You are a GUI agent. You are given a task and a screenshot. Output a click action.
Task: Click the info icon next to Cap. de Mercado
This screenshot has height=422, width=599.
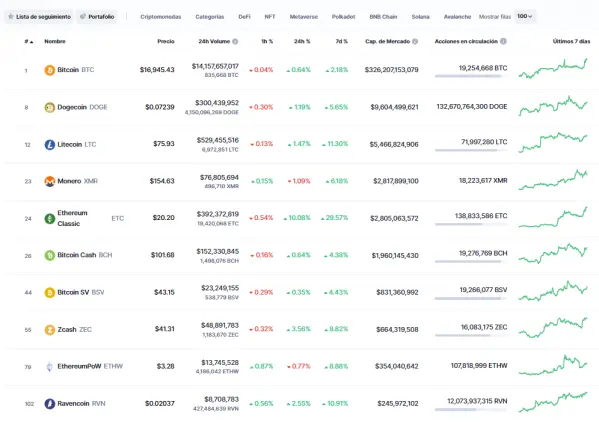point(415,41)
